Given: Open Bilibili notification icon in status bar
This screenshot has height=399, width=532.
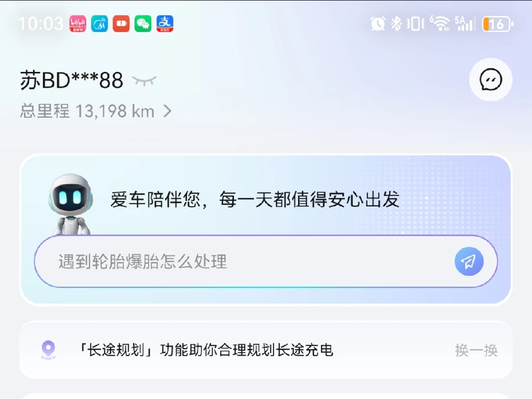Looking at the screenshot, I should click(x=78, y=24).
